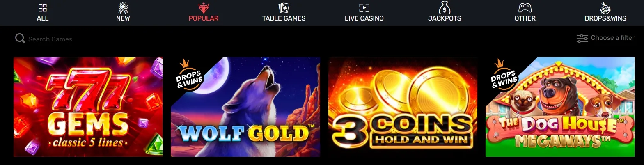Click the filter sliders icon

[x=582, y=39]
